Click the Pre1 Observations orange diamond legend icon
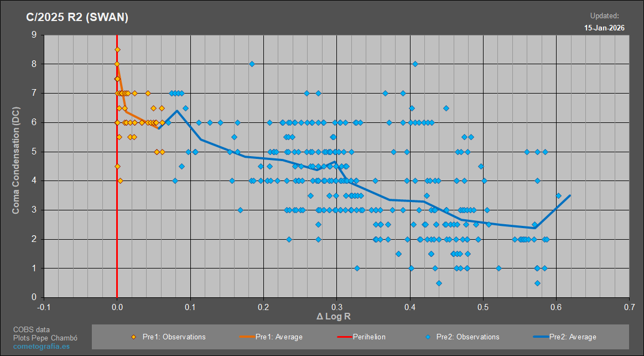This screenshot has width=644, height=356. (x=133, y=337)
